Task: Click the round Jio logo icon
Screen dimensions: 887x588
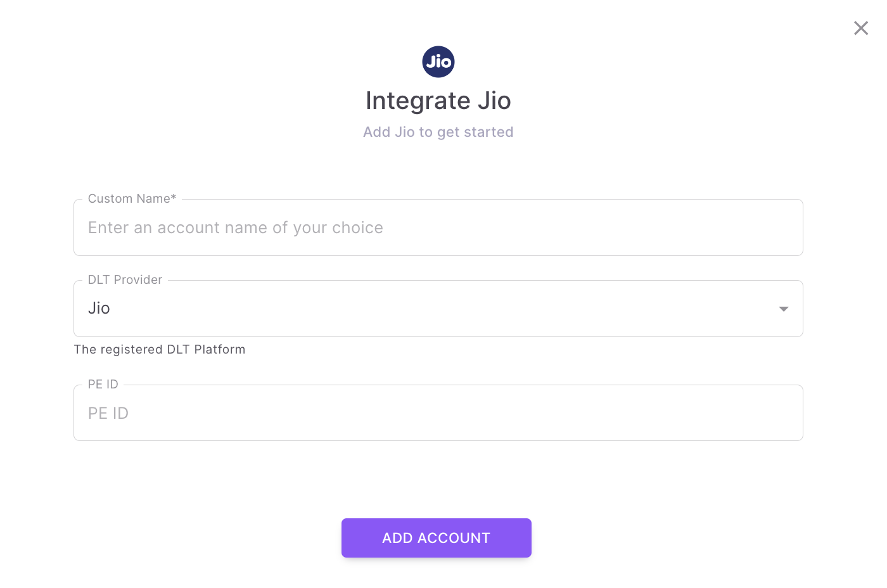Action: tap(438, 61)
